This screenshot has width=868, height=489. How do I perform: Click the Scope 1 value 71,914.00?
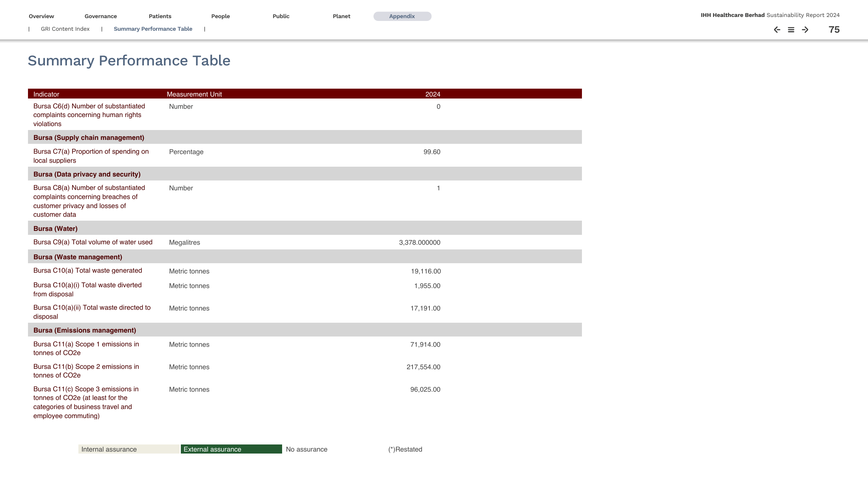tap(426, 344)
